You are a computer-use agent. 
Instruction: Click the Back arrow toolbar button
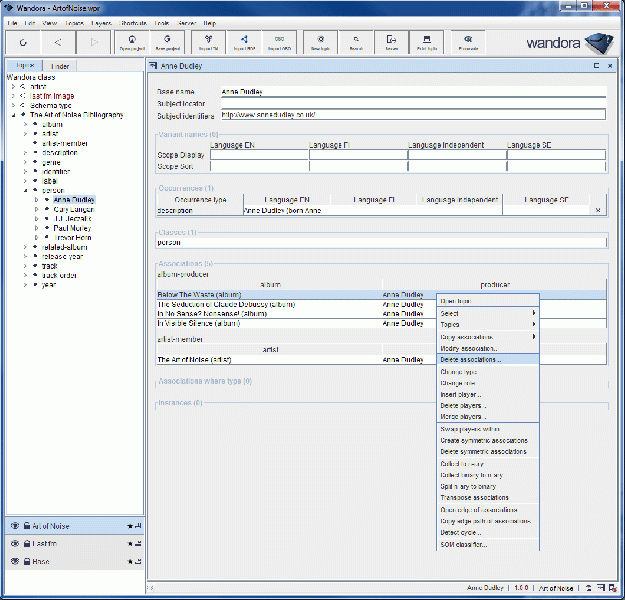(58, 42)
